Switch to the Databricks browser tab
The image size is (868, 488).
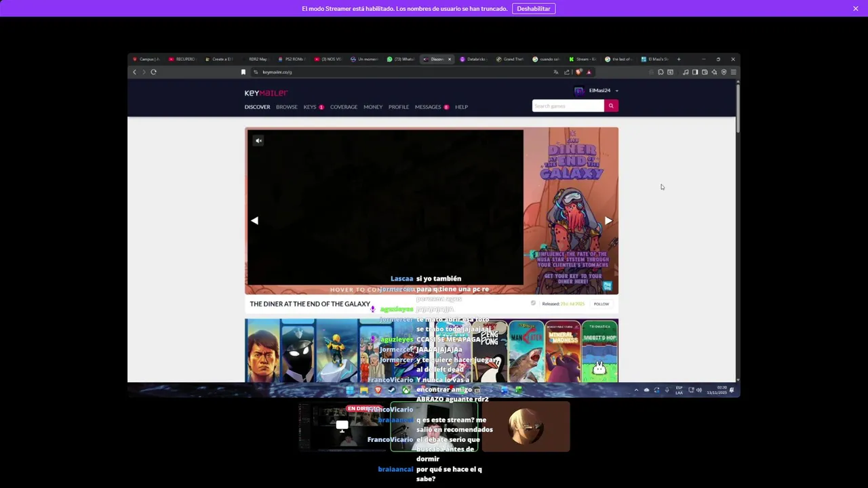click(x=473, y=59)
